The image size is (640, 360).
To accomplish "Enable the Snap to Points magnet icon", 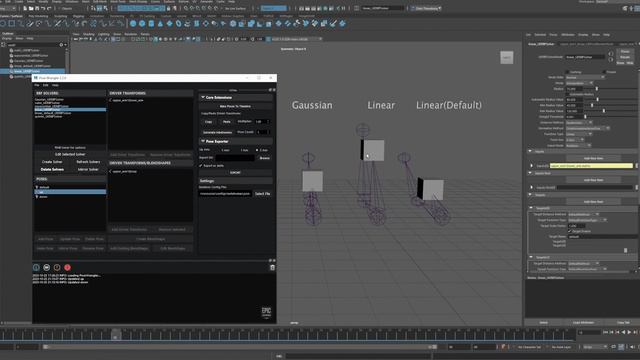I will coord(198,8).
